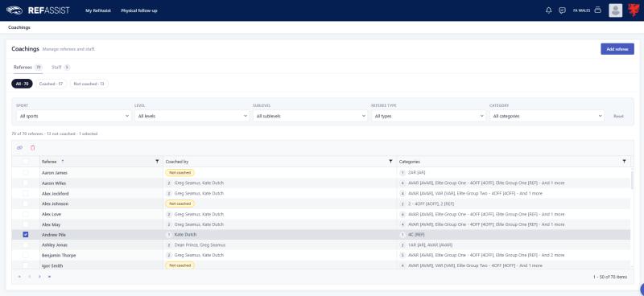Click the Not coached badge for Aaron James
Screen dimensions: 644x296
[x=180, y=173]
